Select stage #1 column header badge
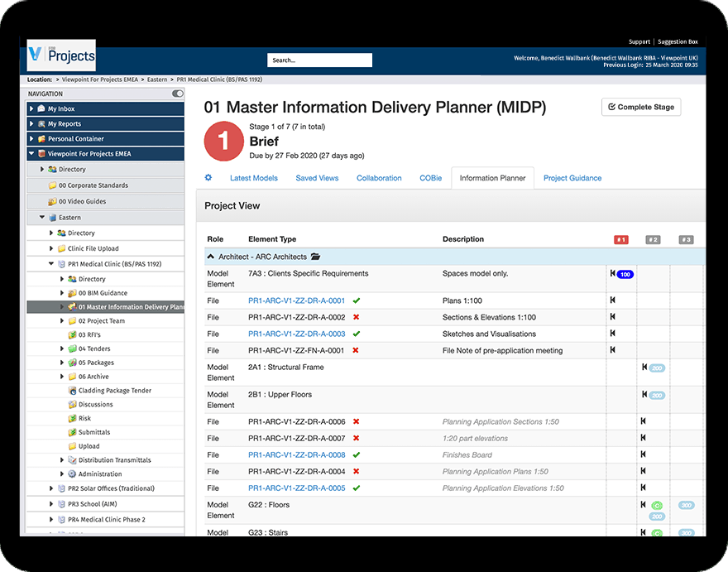728x572 pixels. [621, 240]
